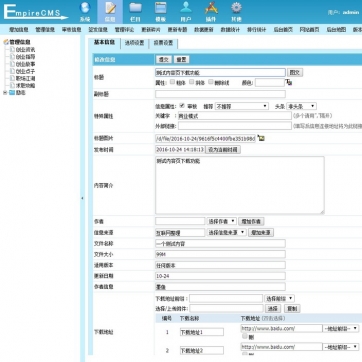
Task: Open 管理评论 in the submenu bar
Action: coord(124,29)
